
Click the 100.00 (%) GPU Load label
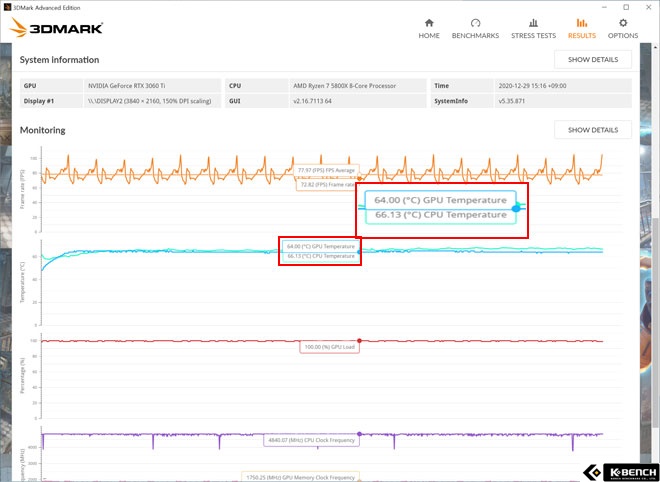330,347
